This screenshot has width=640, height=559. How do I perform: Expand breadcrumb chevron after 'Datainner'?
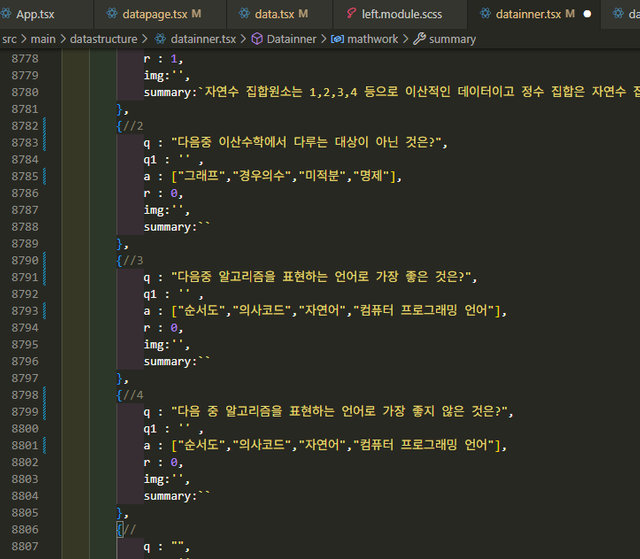click(324, 39)
